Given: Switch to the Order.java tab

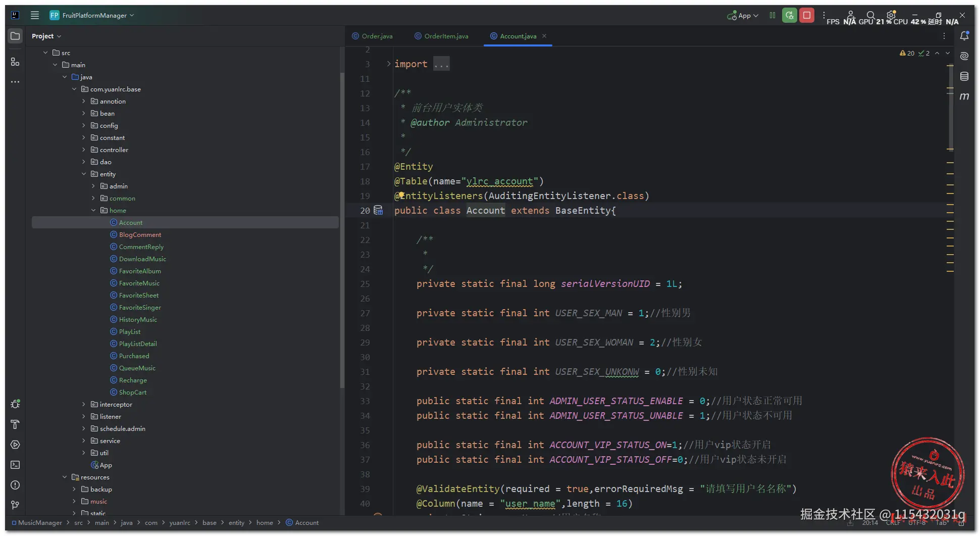Looking at the screenshot, I should coord(373,36).
